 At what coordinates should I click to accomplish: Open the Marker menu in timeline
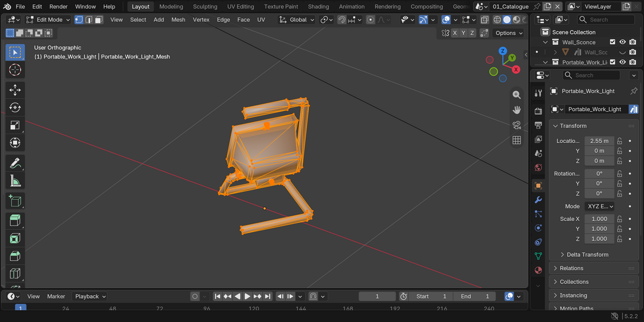56,296
